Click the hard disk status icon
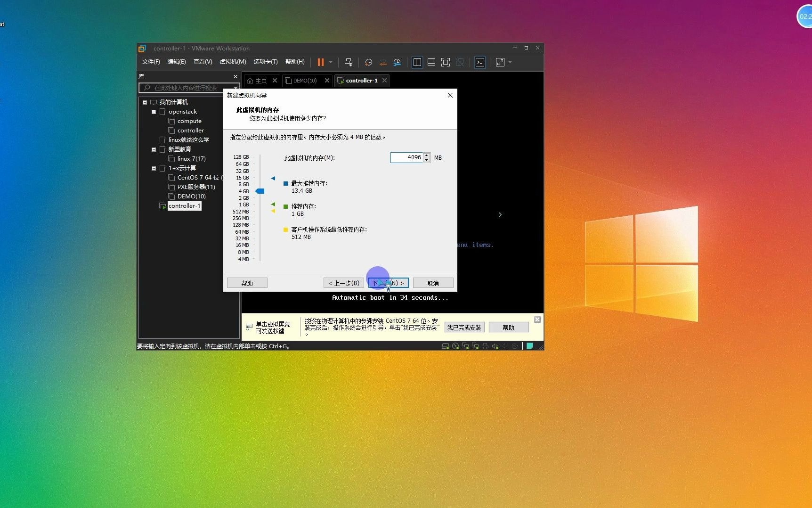 (445, 346)
